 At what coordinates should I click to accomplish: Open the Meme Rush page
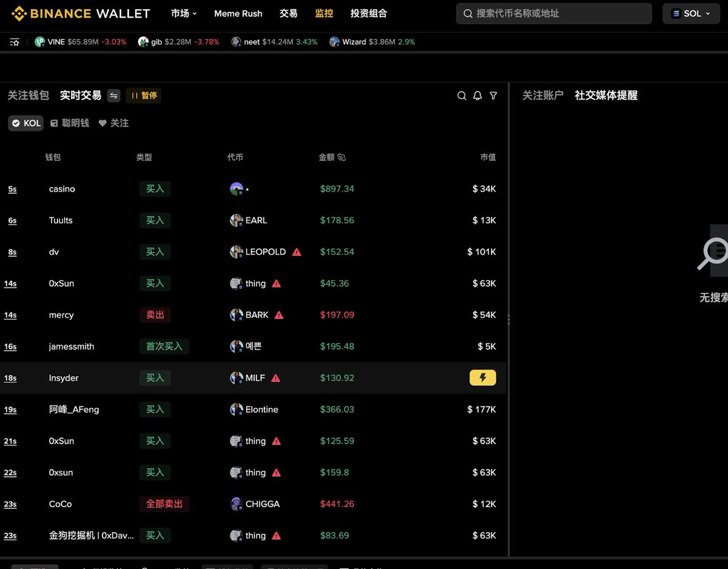tap(238, 13)
